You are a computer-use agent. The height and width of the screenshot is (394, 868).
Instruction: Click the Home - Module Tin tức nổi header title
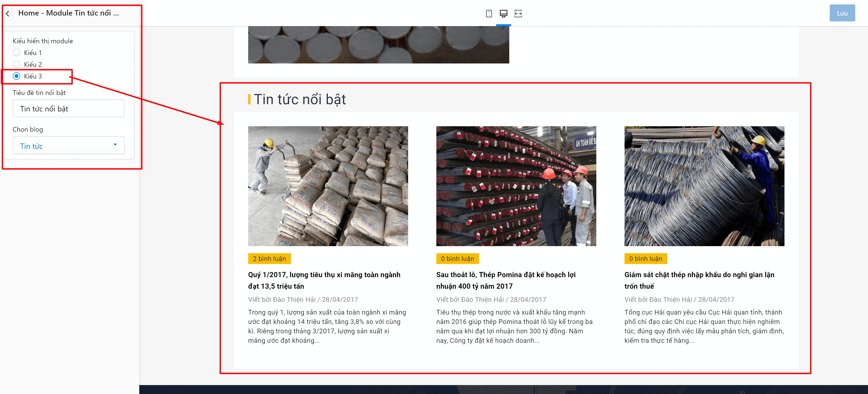click(x=68, y=13)
